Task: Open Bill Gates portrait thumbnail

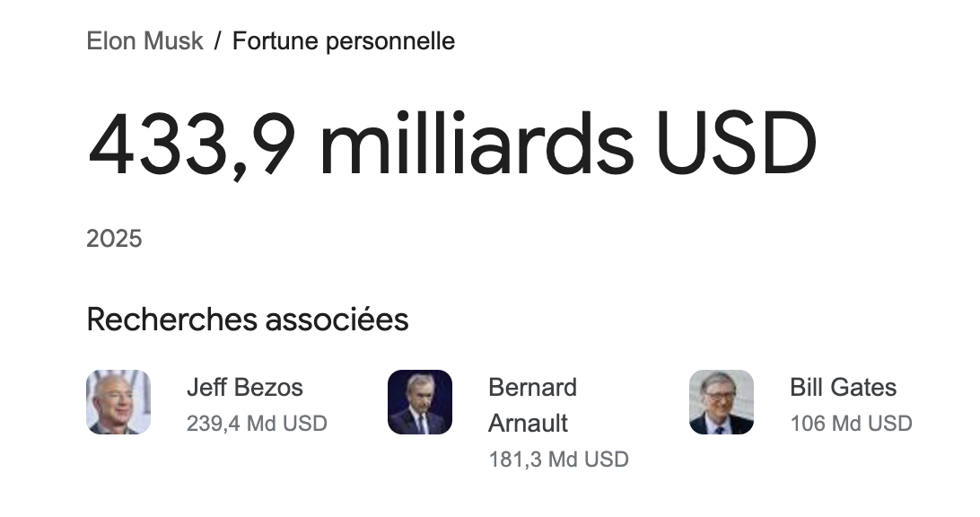Action: [x=722, y=402]
